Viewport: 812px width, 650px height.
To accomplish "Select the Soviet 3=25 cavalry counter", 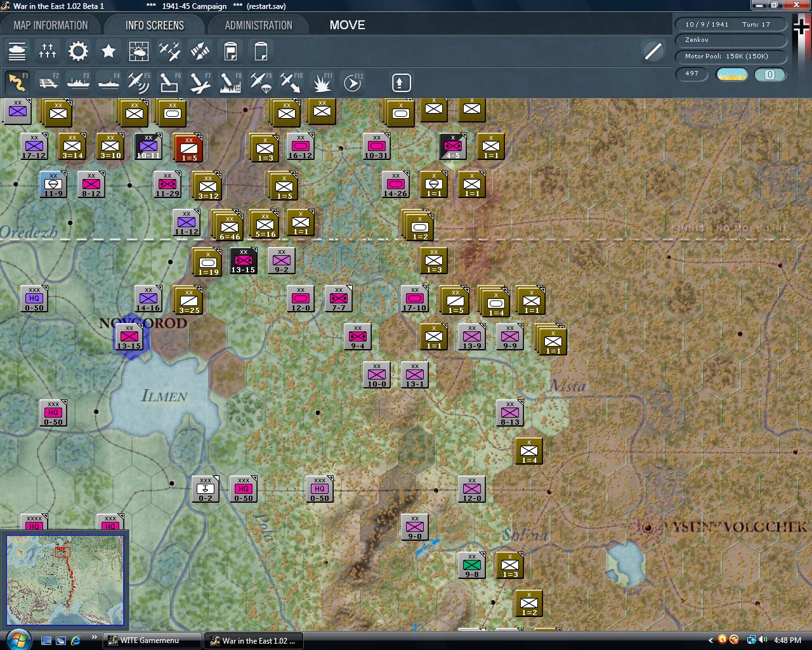I will click(x=188, y=300).
